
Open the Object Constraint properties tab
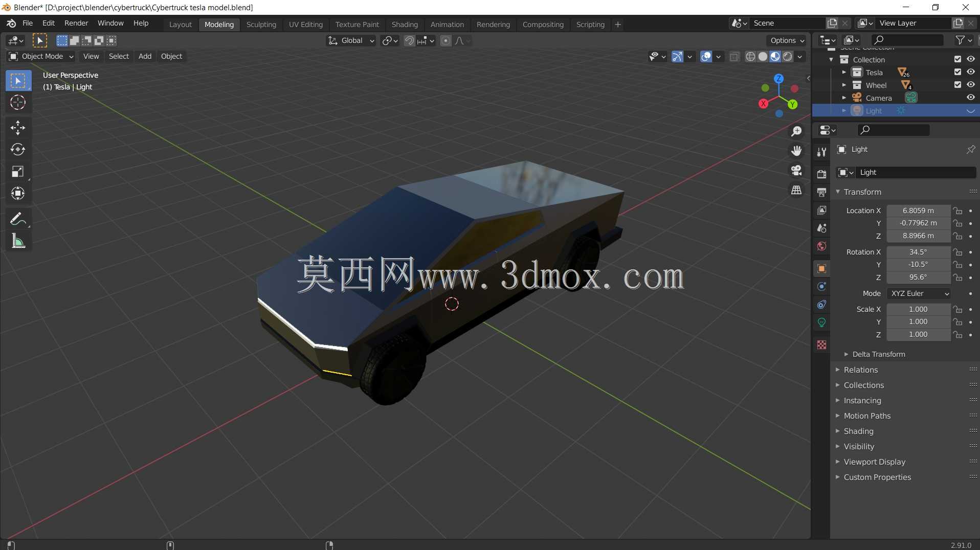coord(821,305)
